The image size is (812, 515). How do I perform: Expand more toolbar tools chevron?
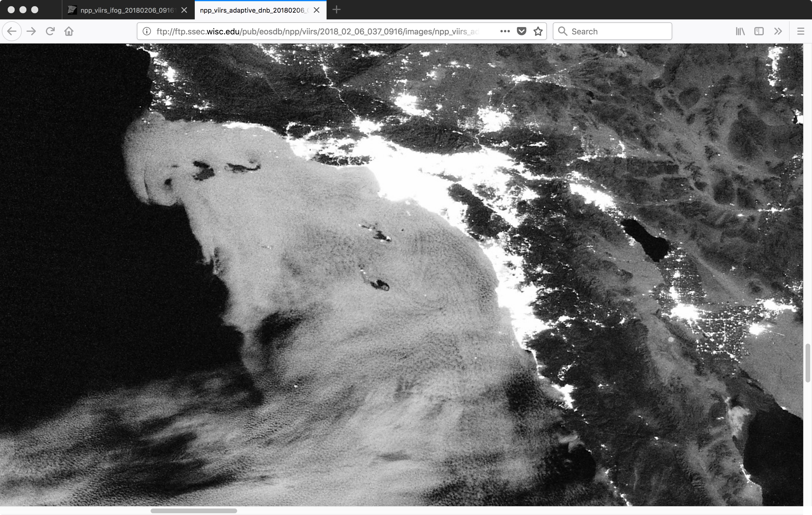pyautogui.click(x=778, y=31)
